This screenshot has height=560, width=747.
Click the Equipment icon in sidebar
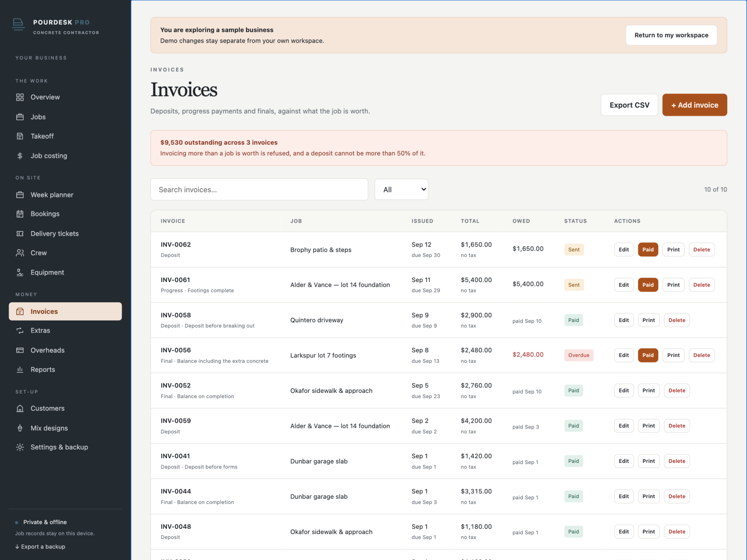pos(20,272)
